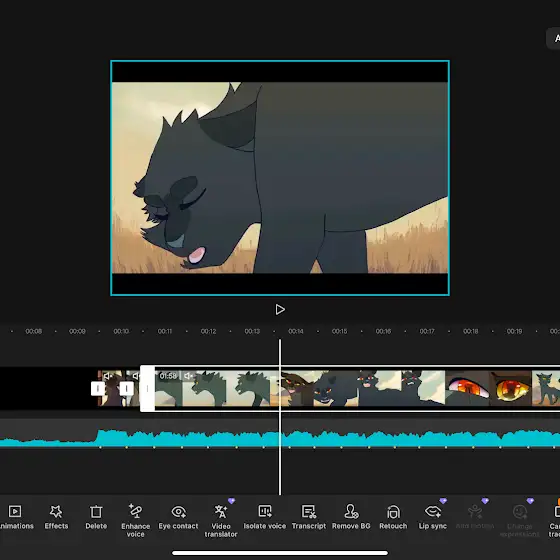560x560 pixels.
Task: Tap the 00:16 mark on ruler
Action: [383, 331]
